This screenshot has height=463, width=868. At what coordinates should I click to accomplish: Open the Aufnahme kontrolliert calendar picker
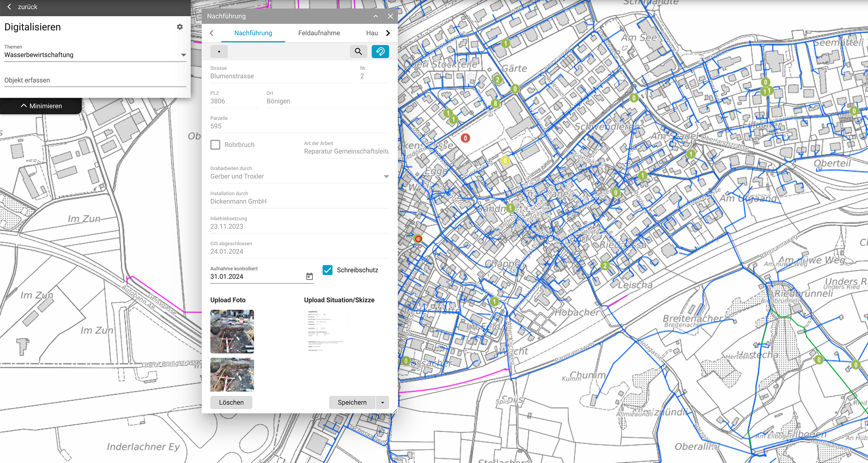point(309,276)
